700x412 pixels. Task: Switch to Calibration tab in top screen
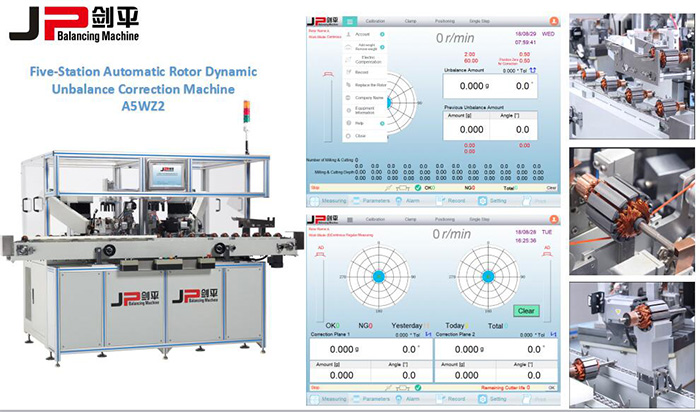coord(375,21)
